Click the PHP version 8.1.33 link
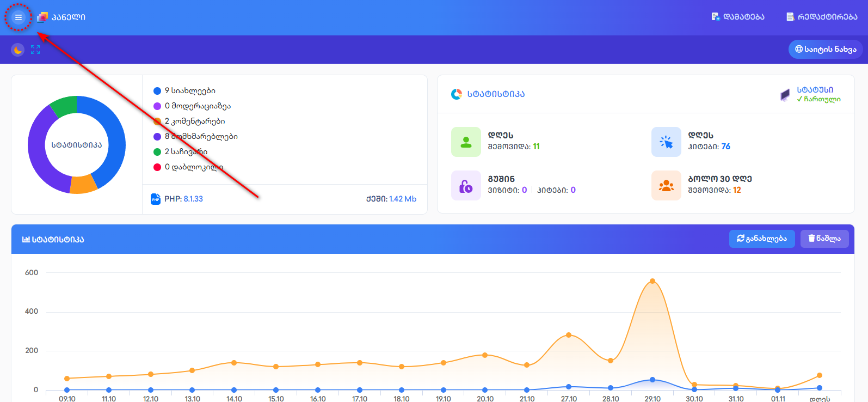This screenshot has width=868, height=402. [x=193, y=199]
